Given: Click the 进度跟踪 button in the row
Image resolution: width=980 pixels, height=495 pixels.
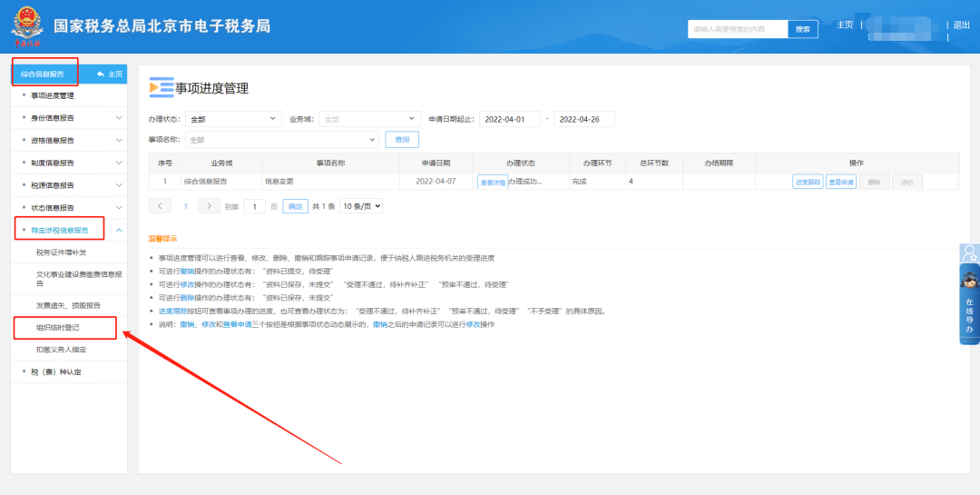Looking at the screenshot, I should pos(808,182).
